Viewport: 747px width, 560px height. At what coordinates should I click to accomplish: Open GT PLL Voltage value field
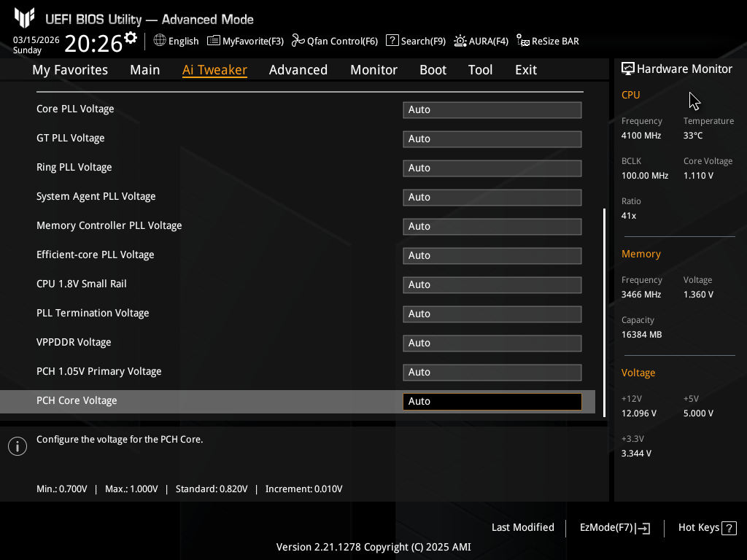492,139
